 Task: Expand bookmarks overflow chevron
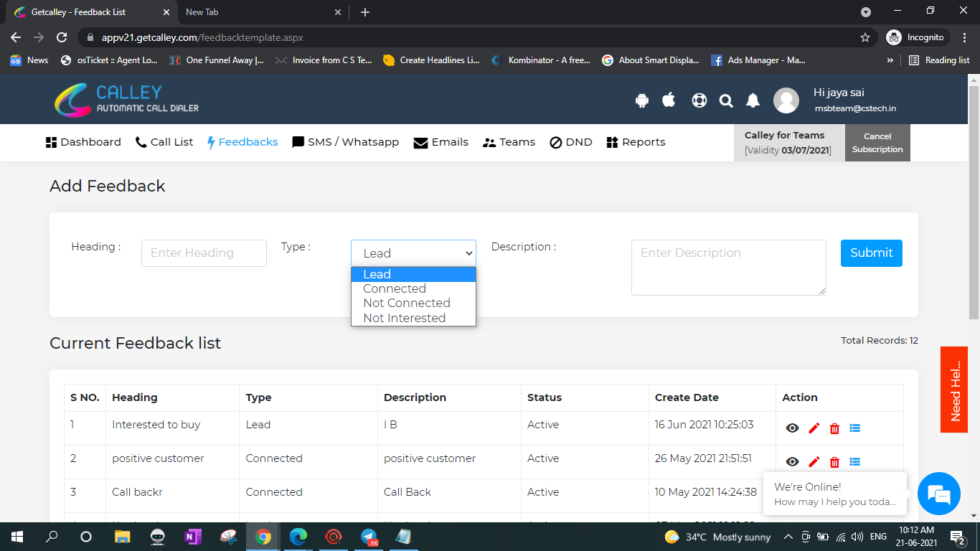click(890, 60)
